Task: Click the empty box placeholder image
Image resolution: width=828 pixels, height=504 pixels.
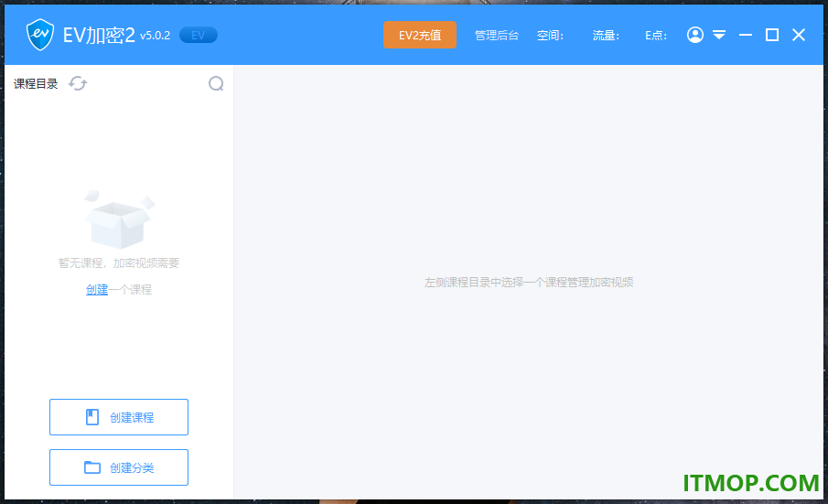Action: (x=119, y=219)
